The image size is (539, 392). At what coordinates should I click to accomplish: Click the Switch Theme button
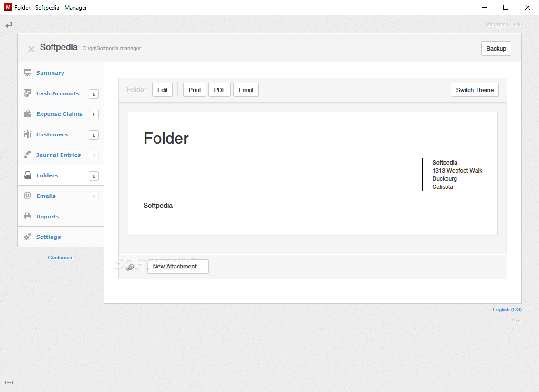(475, 90)
